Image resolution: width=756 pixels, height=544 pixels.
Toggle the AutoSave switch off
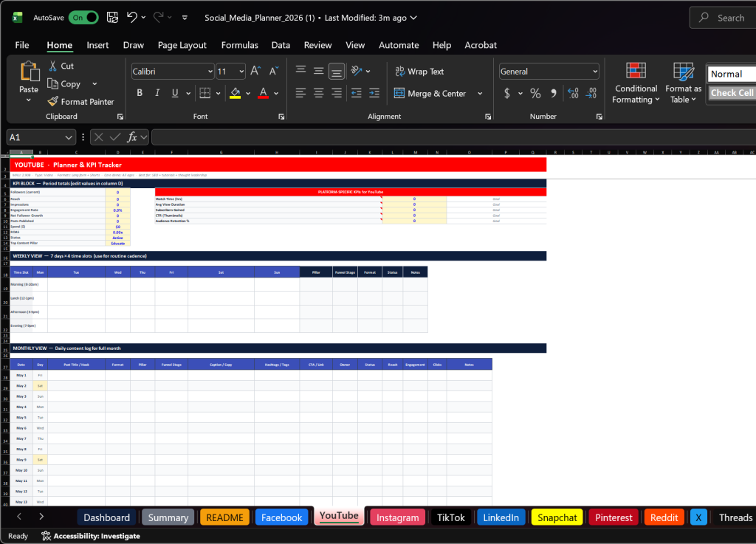pos(83,17)
